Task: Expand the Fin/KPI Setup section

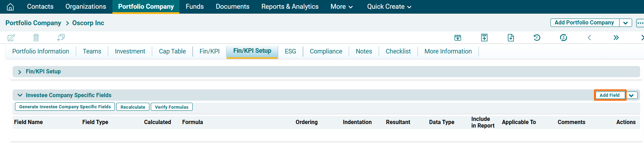Action: click(x=20, y=72)
